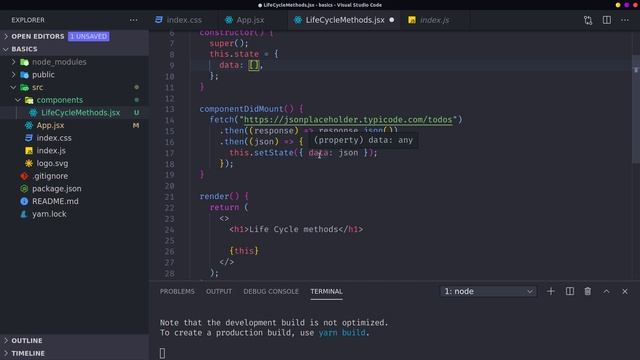The height and width of the screenshot is (360, 640).
Task: Click the index.css file icon in explorer
Action: 29,138
